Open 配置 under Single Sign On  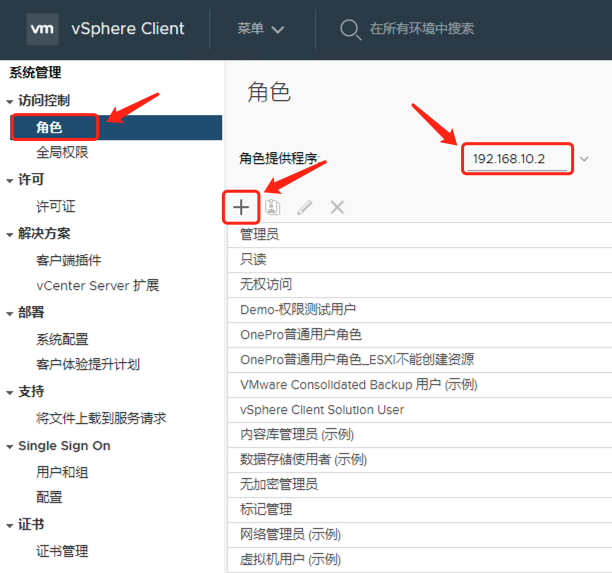[49, 497]
